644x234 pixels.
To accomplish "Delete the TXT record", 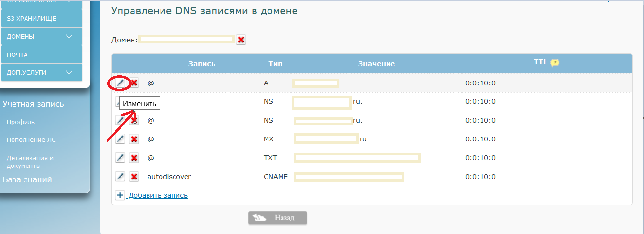I will click(134, 158).
